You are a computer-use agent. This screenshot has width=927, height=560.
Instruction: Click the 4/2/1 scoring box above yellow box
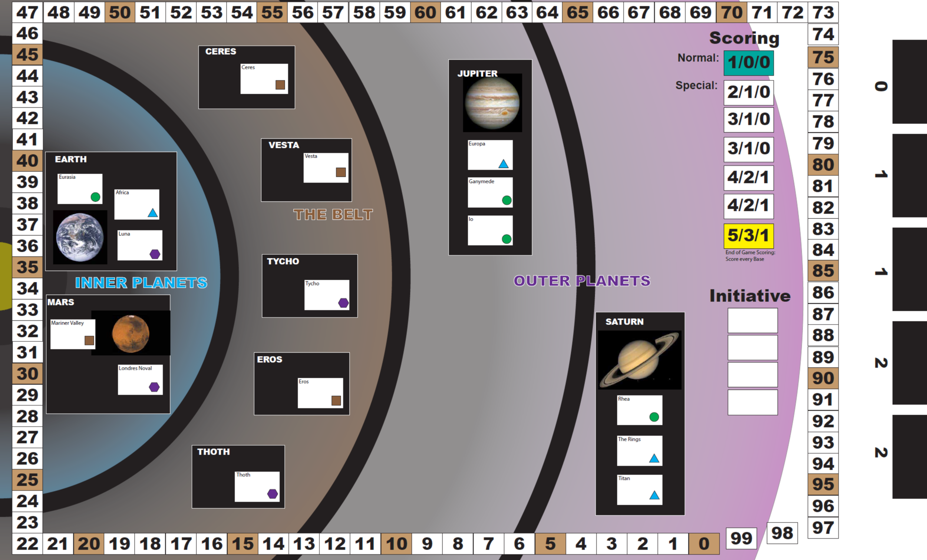coord(749,206)
